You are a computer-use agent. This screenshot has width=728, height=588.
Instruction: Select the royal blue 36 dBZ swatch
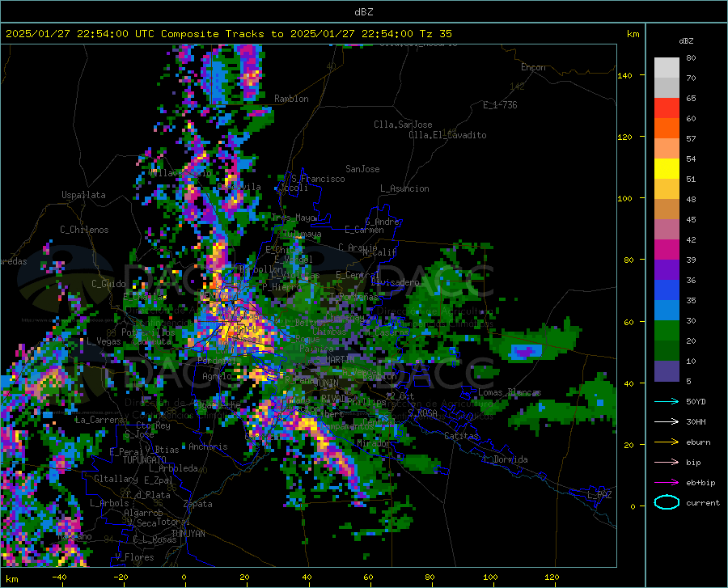667,290
